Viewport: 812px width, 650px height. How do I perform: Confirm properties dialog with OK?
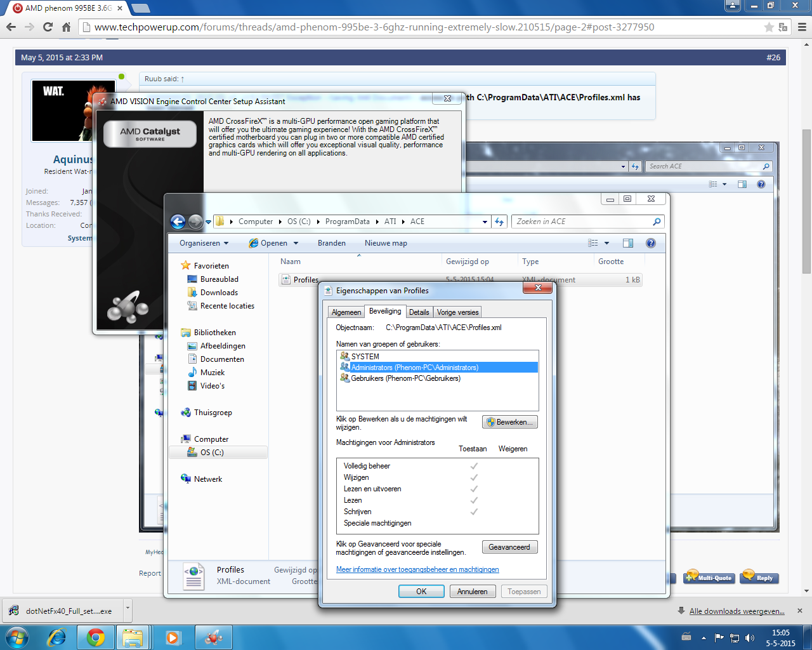[x=421, y=591]
